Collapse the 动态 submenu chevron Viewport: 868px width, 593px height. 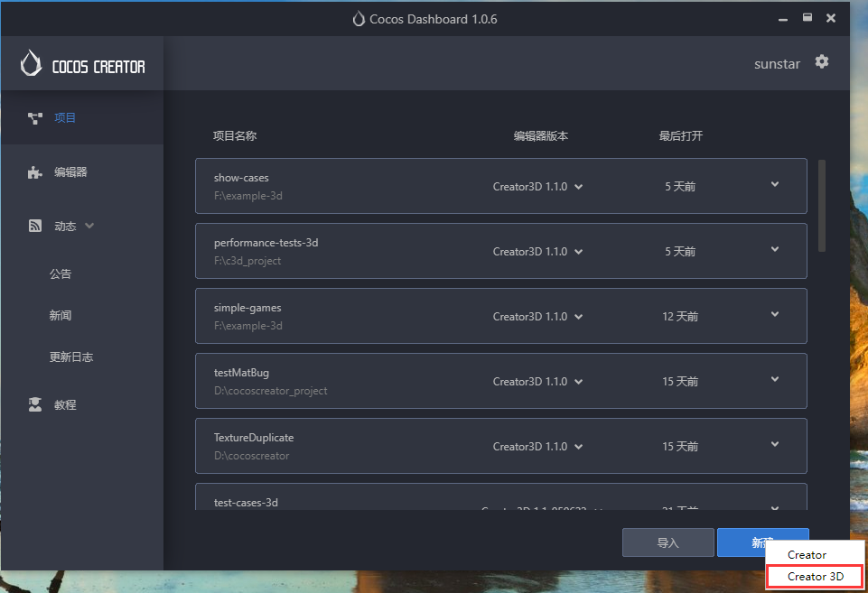(x=89, y=226)
